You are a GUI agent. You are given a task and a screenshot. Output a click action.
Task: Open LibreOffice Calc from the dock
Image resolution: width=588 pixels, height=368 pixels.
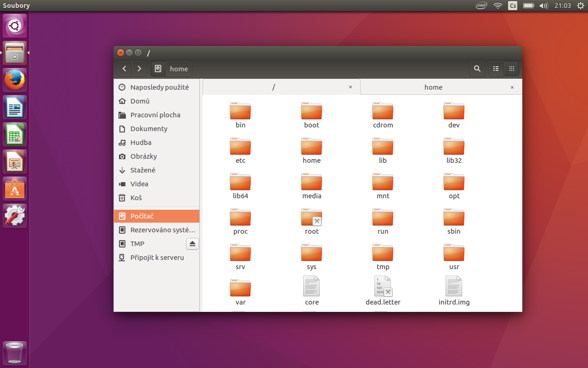[x=14, y=134]
